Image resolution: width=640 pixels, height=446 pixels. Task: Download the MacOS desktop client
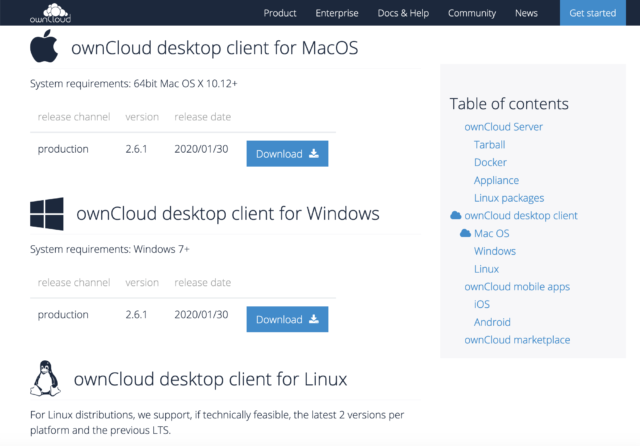pyautogui.click(x=287, y=153)
